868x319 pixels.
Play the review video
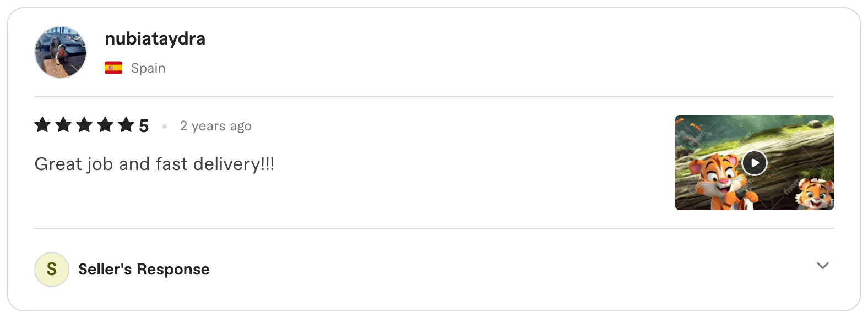754,163
